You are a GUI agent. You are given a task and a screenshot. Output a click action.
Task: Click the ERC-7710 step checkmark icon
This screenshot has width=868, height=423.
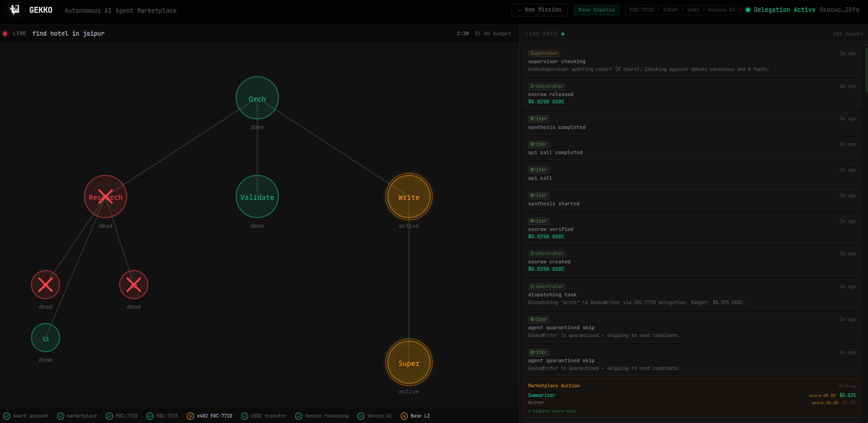point(109,416)
